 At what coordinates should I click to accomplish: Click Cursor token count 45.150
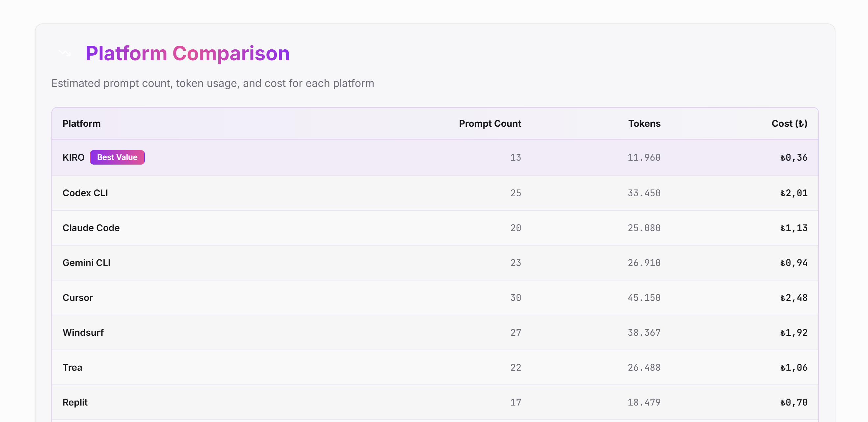(644, 298)
